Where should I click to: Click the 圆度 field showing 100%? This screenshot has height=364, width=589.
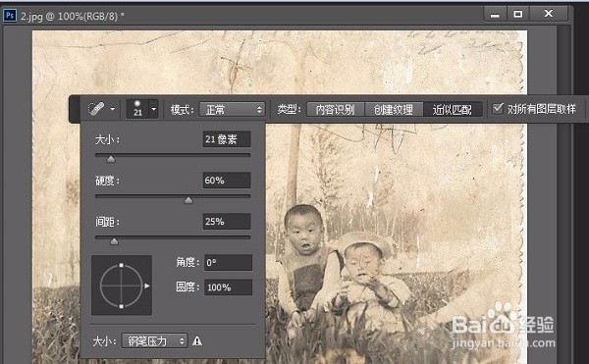pyautogui.click(x=228, y=287)
